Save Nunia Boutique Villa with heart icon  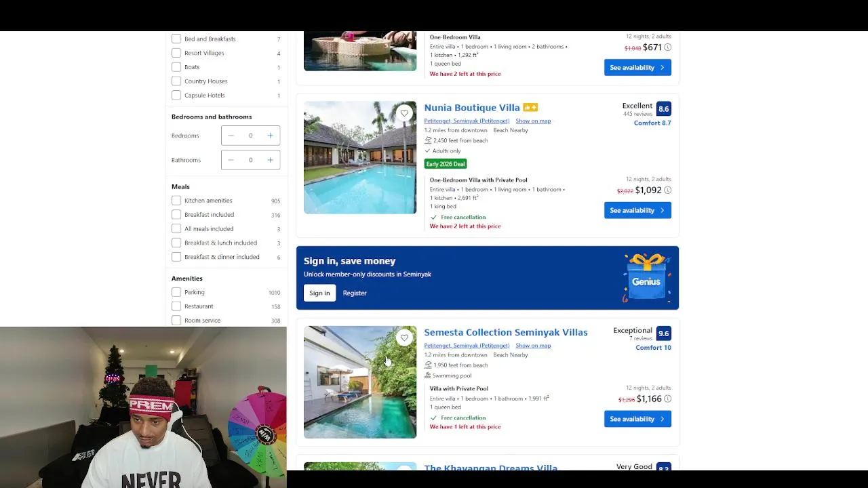pyautogui.click(x=404, y=113)
